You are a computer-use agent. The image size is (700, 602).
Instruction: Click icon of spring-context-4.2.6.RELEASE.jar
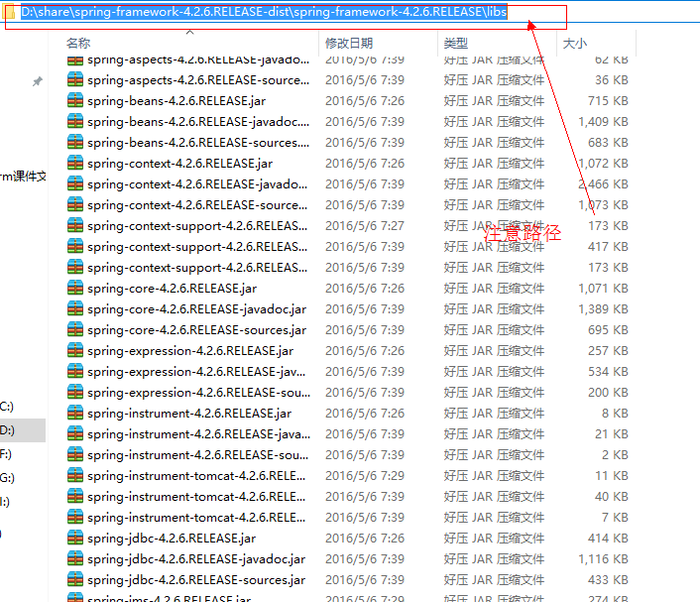pos(75,163)
